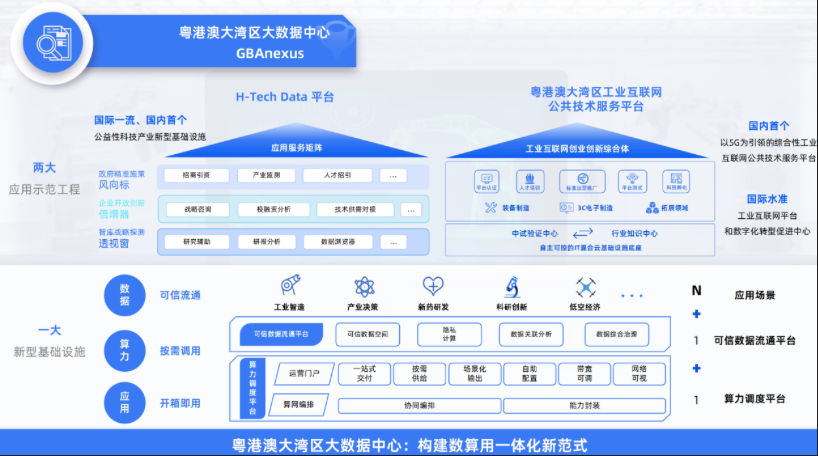Viewport: 818px width, 456px height.
Task: Click the 算力 round blue badge
Action: 125,350
